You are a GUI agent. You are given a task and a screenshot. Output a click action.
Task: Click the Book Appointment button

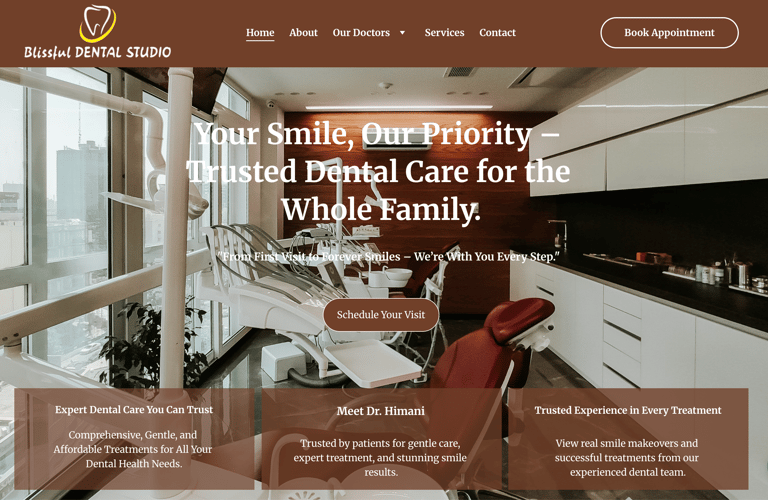click(669, 33)
